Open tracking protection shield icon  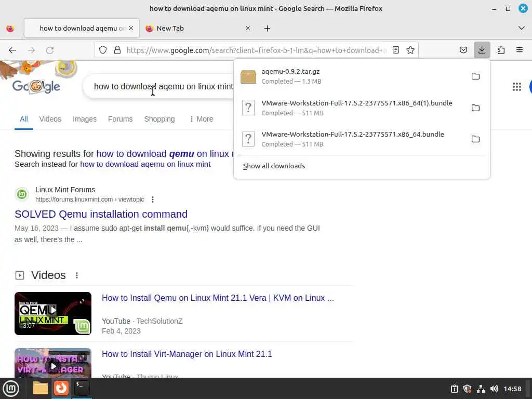pos(103,50)
